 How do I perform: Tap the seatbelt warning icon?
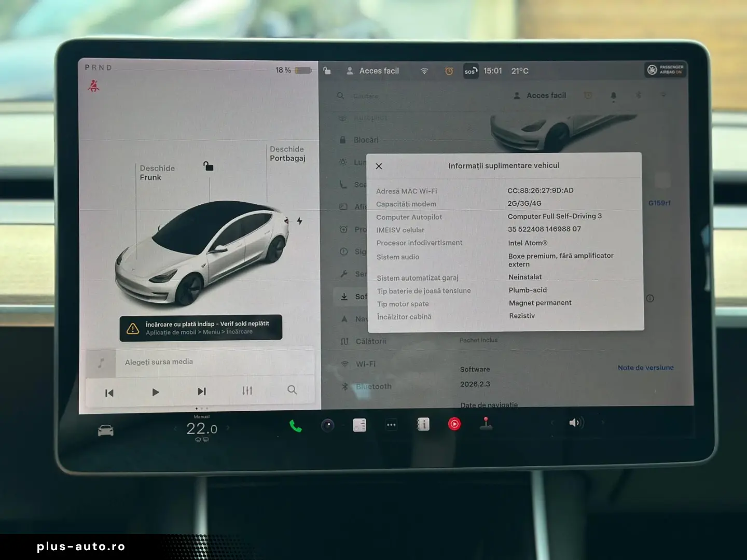(x=93, y=86)
